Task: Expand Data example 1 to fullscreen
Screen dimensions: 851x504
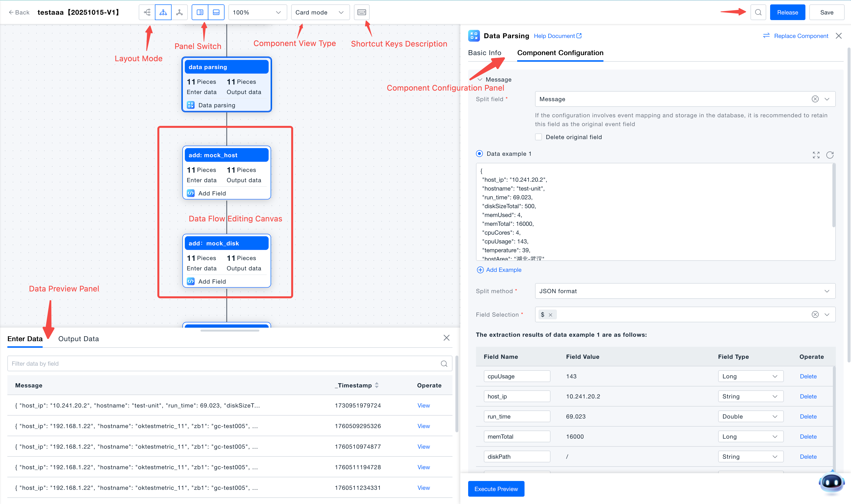Action: tap(816, 155)
